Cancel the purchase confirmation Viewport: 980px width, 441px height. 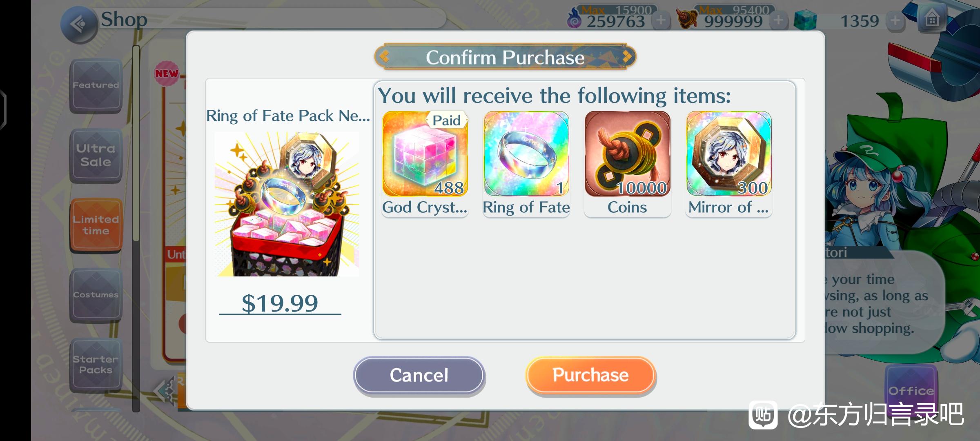click(419, 375)
